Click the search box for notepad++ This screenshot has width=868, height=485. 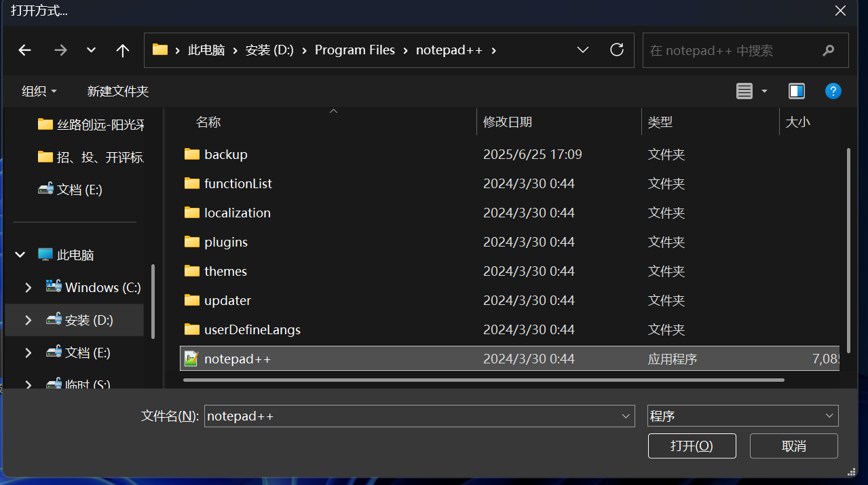(745, 50)
